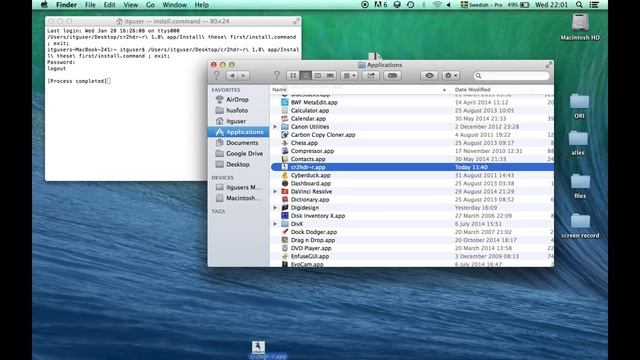Viewport: 640px width, 360px height.
Task: Open the Edit menu
Action: pyautogui.click(x=109, y=5)
